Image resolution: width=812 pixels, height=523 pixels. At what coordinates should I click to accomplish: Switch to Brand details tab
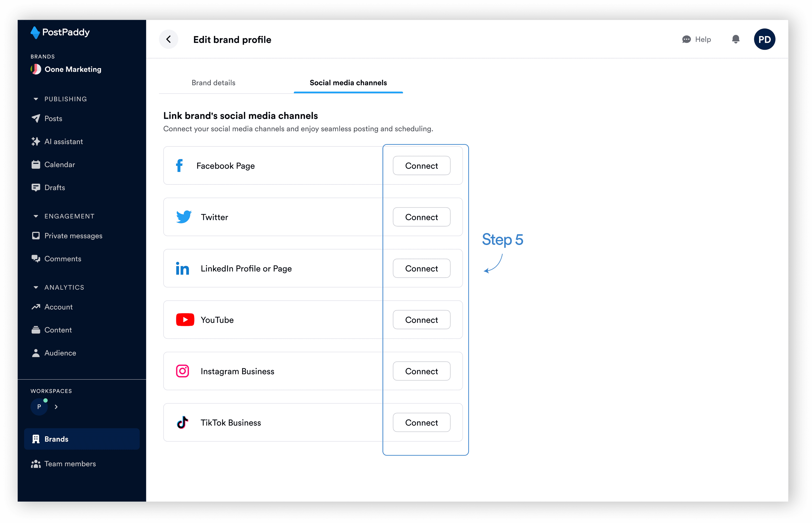pyautogui.click(x=213, y=83)
